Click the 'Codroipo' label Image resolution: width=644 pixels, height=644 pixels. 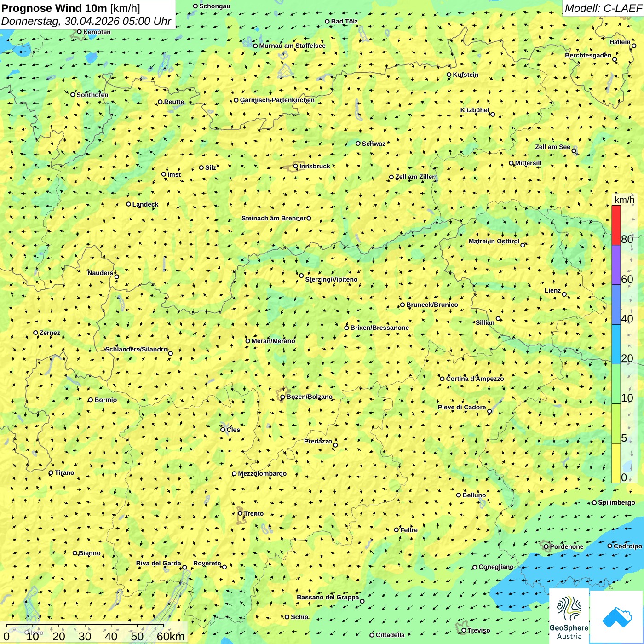pyautogui.click(x=628, y=546)
